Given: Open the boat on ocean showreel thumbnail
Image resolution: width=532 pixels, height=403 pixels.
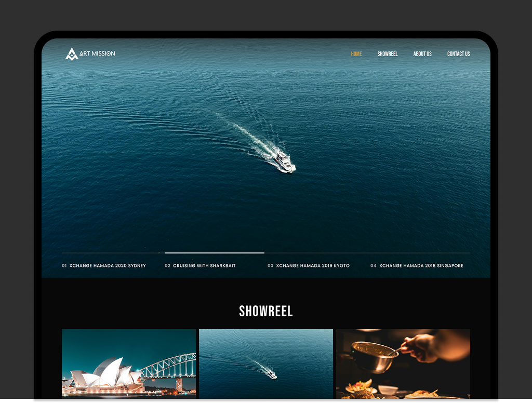Looking at the screenshot, I should coord(265,363).
